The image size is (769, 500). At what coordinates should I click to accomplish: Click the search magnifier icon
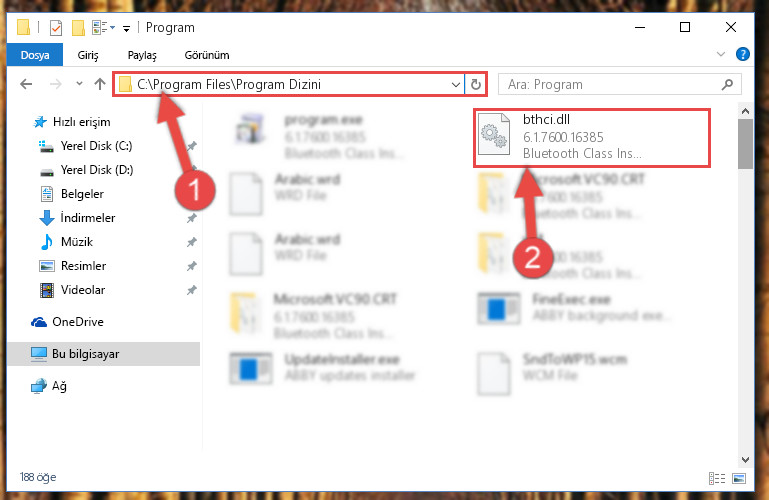[727, 84]
